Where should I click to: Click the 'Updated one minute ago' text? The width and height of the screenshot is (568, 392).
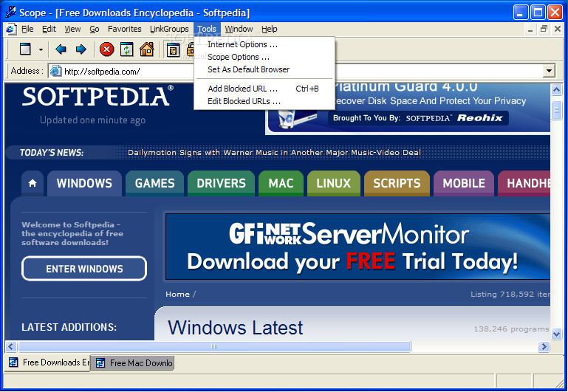(x=93, y=120)
